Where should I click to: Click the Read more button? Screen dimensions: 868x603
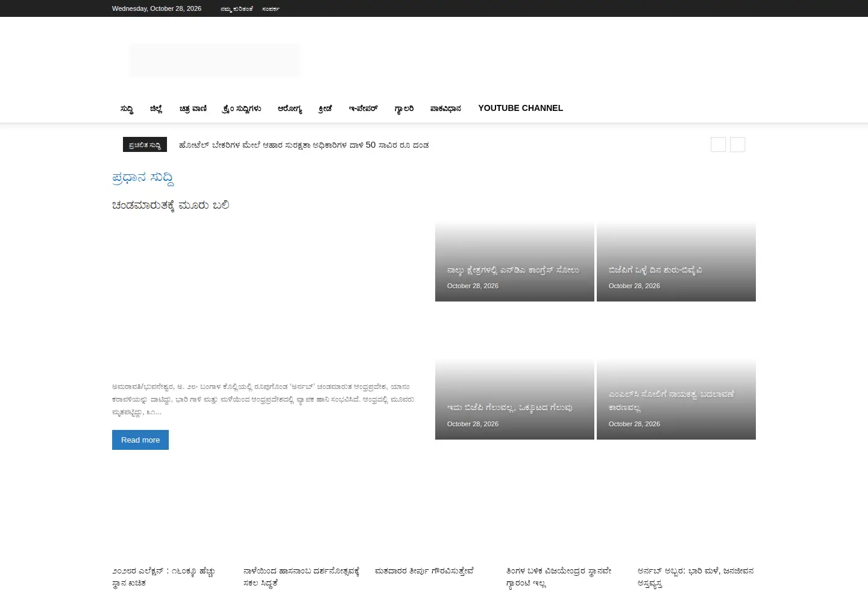[140, 440]
